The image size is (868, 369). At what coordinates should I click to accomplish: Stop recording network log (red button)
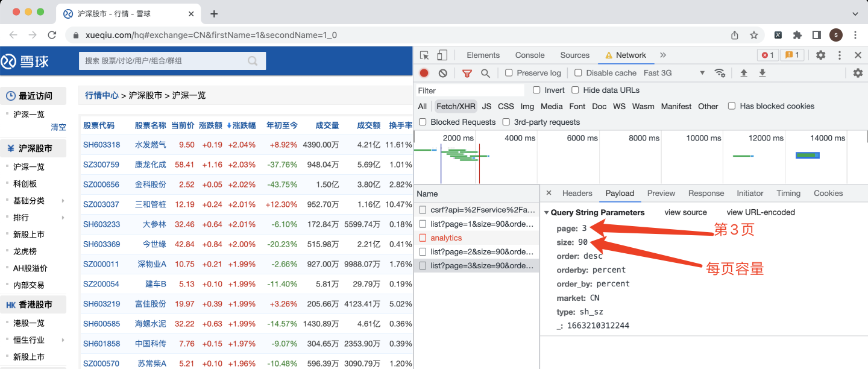tap(424, 73)
